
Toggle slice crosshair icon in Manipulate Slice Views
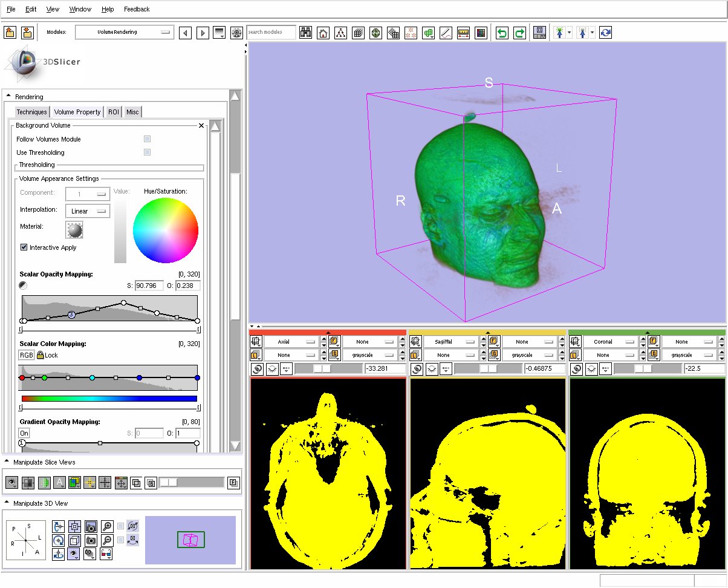[x=89, y=483]
